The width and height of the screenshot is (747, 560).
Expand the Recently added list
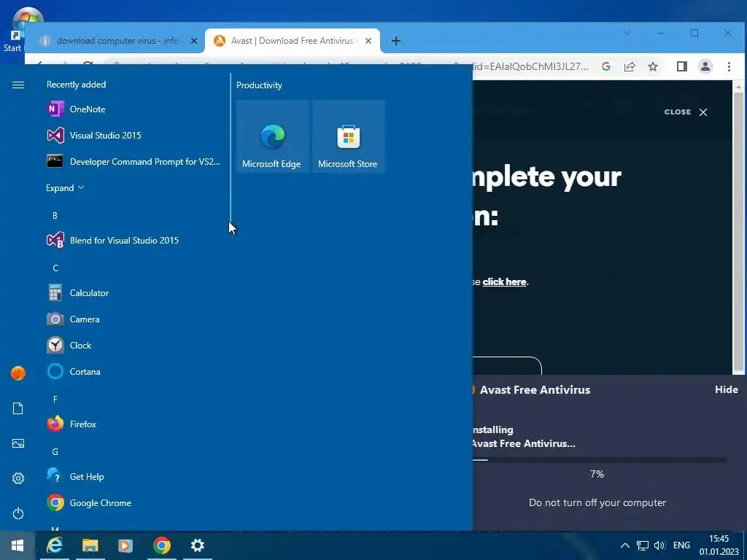coord(65,187)
